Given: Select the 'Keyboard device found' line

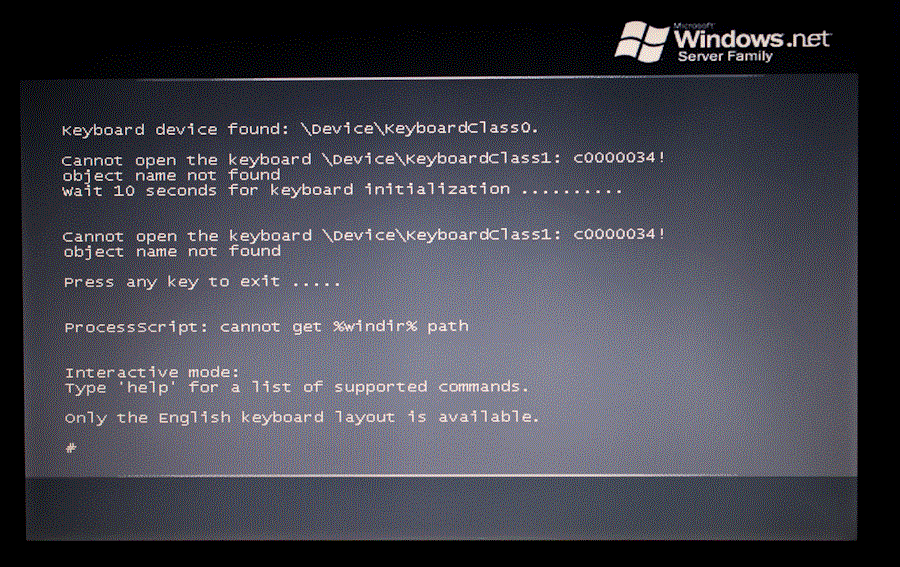Looking at the screenshot, I should (x=300, y=129).
